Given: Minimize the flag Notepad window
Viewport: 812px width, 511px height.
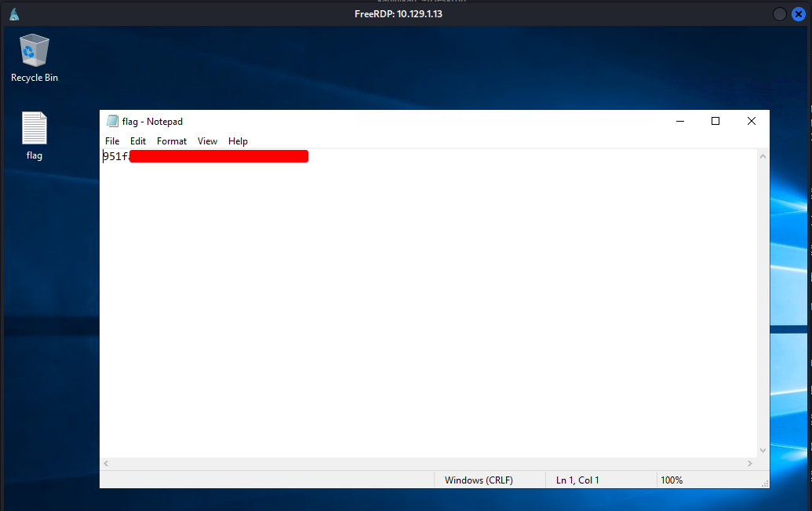Looking at the screenshot, I should tap(680, 121).
